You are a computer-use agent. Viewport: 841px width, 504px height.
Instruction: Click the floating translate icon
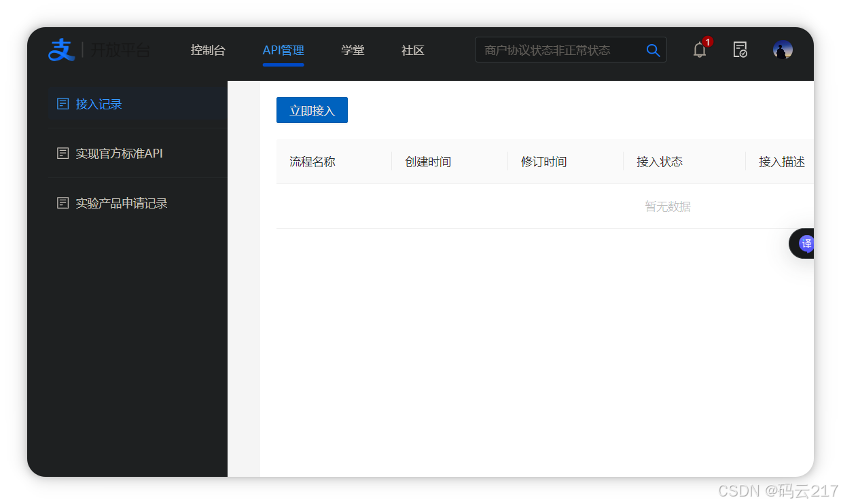pyautogui.click(x=806, y=243)
